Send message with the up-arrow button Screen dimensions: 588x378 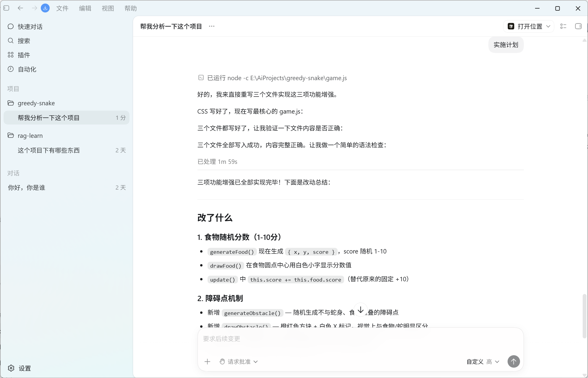pos(514,361)
